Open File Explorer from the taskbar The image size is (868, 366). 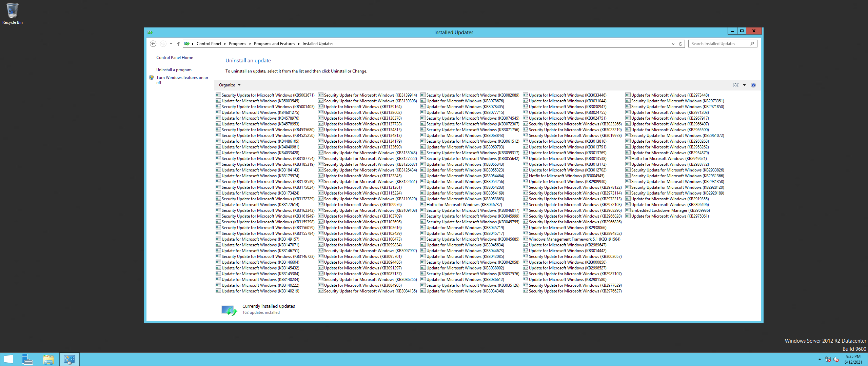(x=48, y=359)
